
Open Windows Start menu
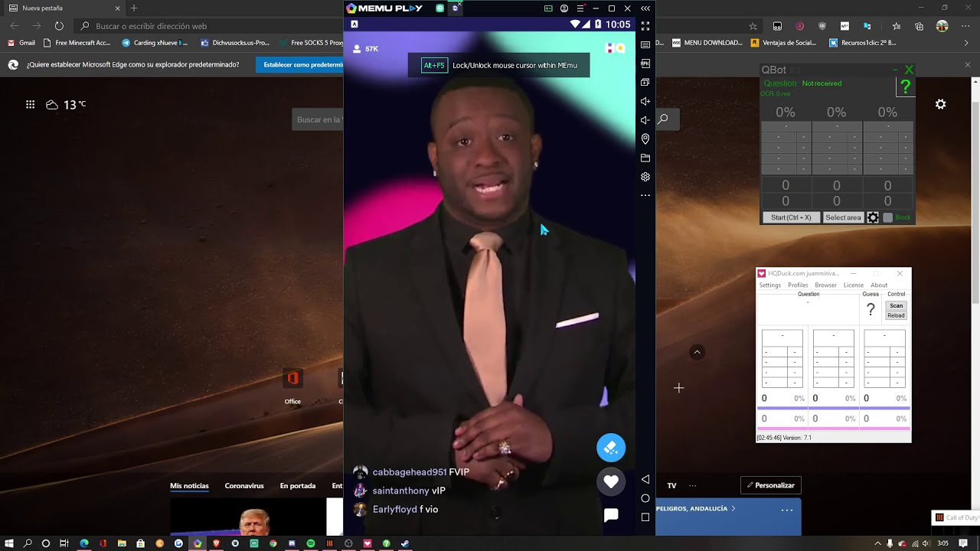pyautogui.click(x=9, y=543)
